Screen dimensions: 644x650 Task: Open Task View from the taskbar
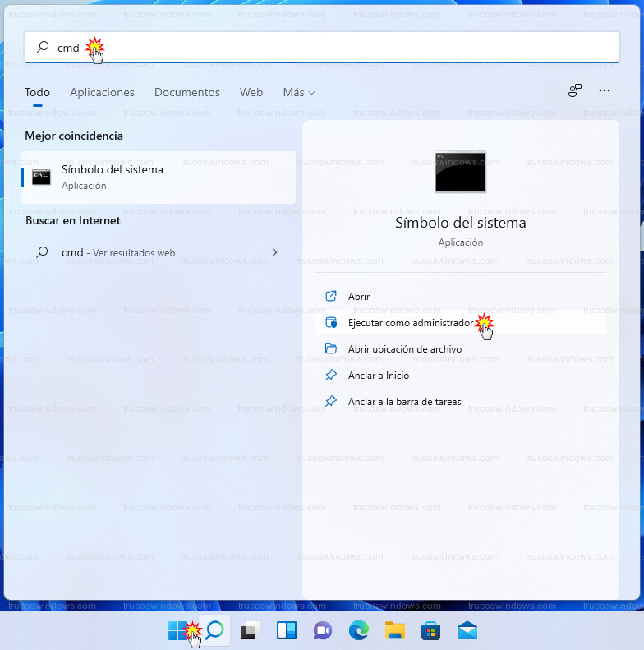[x=250, y=631]
